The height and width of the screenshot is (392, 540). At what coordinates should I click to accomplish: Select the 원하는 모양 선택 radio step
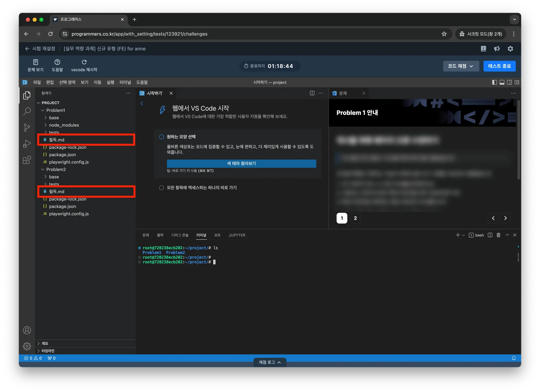tap(162, 137)
